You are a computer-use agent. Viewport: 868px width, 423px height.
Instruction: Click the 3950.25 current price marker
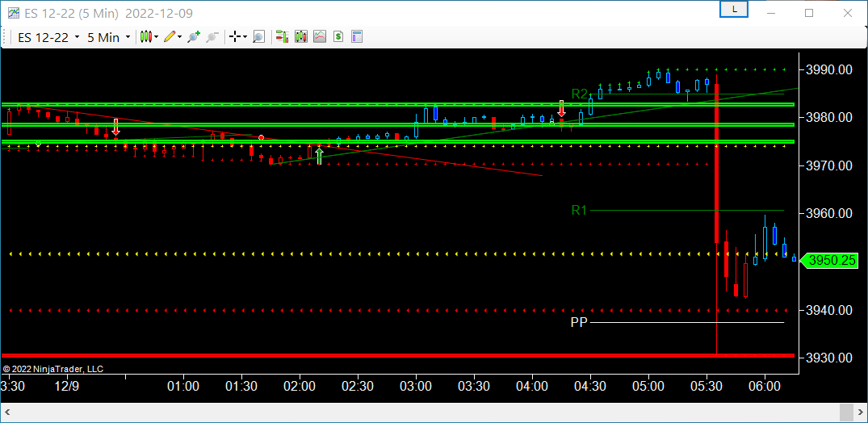832,260
